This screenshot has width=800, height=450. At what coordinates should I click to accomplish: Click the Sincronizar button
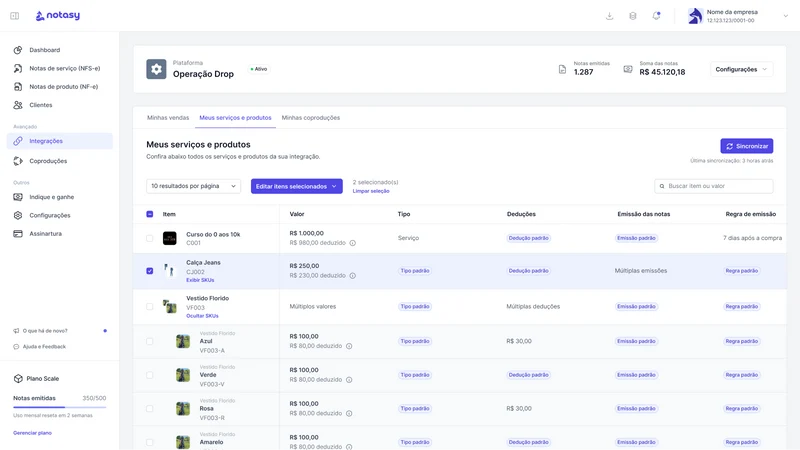point(746,146)
